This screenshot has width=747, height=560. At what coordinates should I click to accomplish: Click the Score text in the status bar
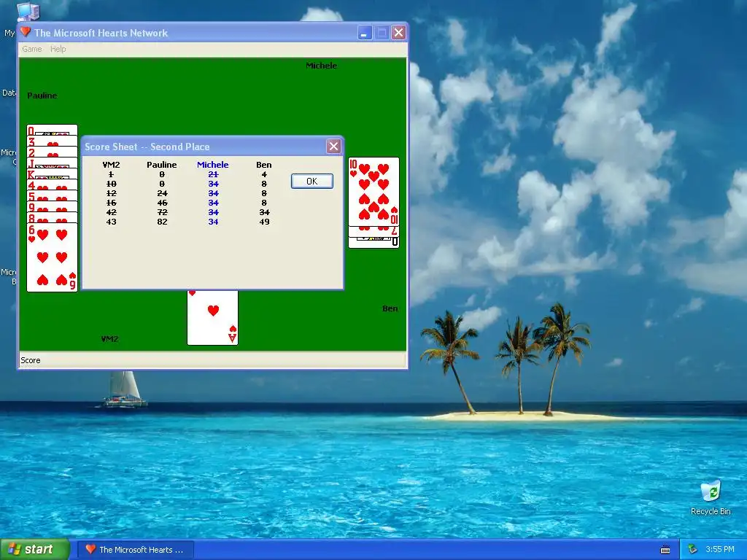click(x=31, y=360)
